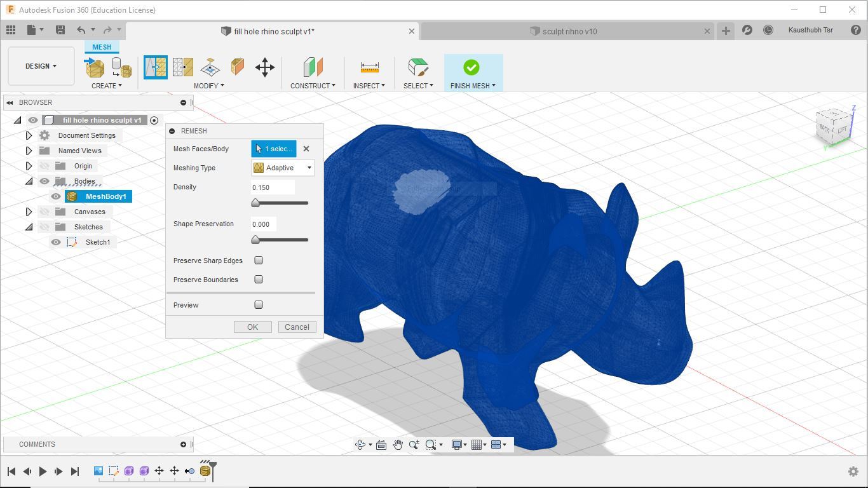Expand the Named Views node

click(x=29, y=151)
